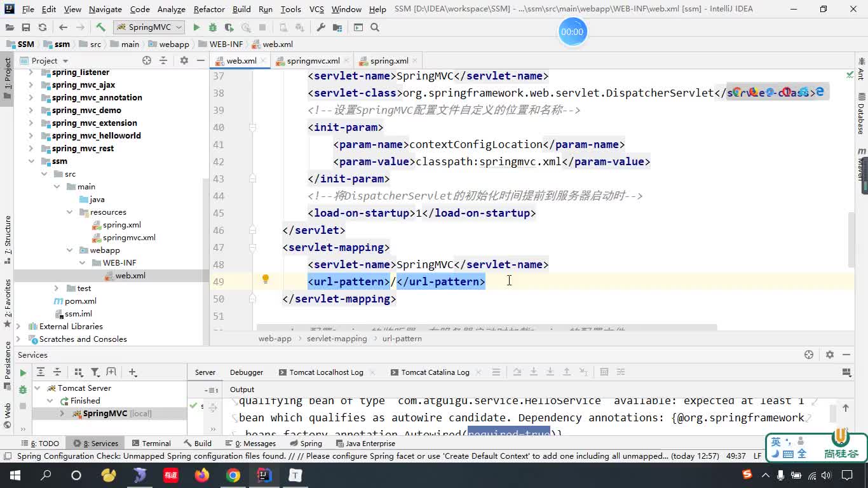Collapse the src folder node
This screenshot has height=488, width=868.
click(44, 174)
